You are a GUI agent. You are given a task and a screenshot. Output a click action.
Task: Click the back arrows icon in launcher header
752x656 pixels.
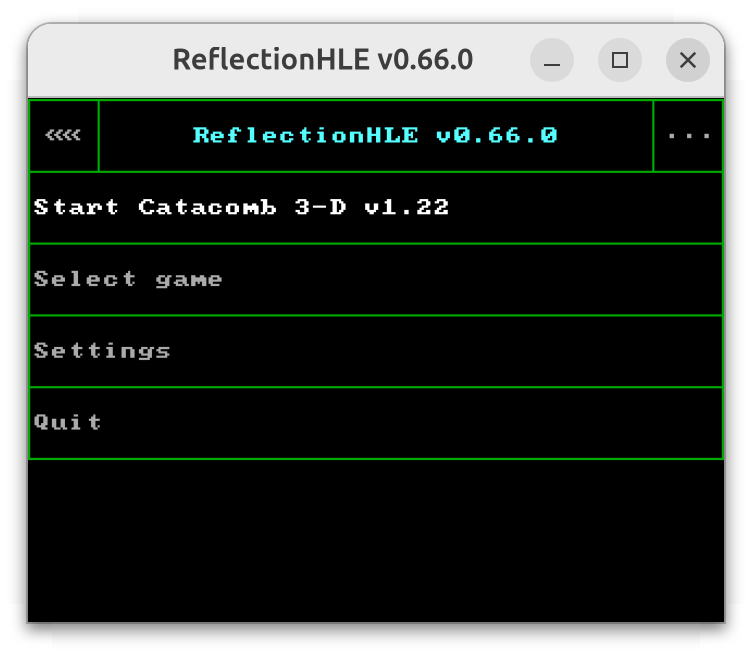tap(63, 136)
